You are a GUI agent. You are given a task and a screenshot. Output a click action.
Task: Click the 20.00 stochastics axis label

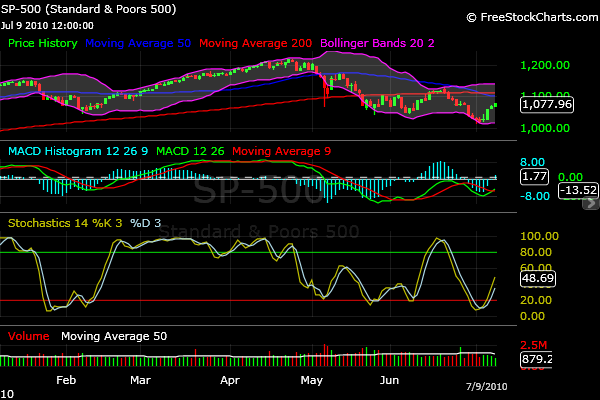[536, 300]
